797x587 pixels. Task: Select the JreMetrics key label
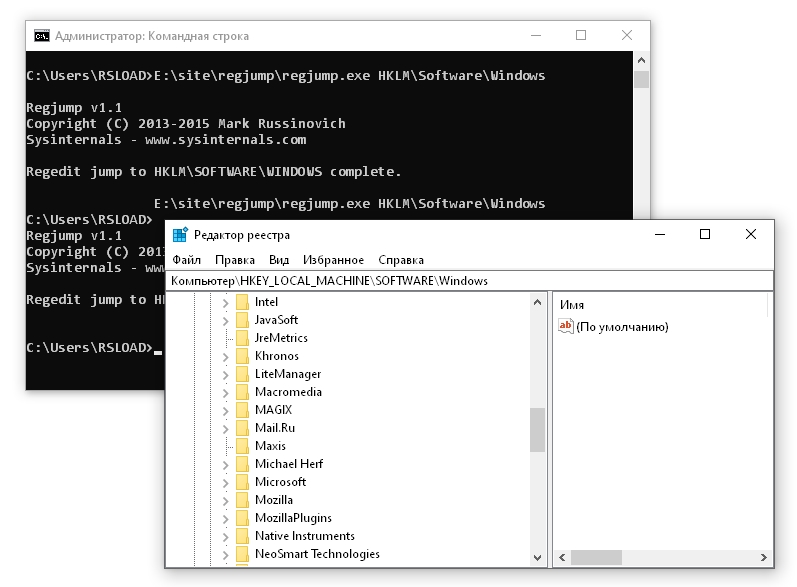tap(281, 338)
